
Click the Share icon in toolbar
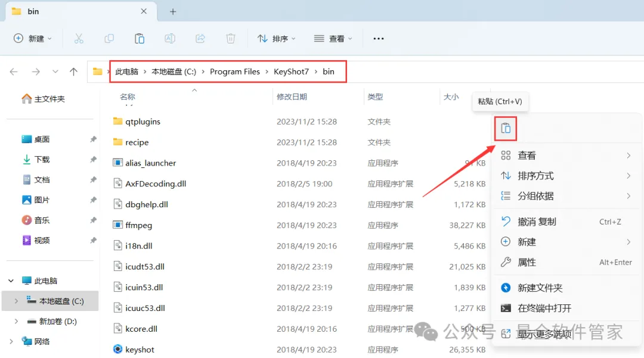coord(200,39)
